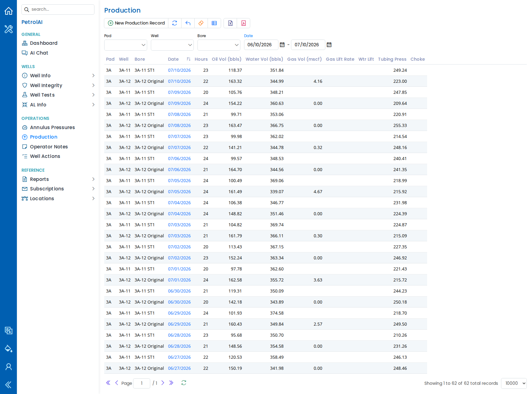
Task: Open the column layout table icon
Action: click(x=214, y=23)
